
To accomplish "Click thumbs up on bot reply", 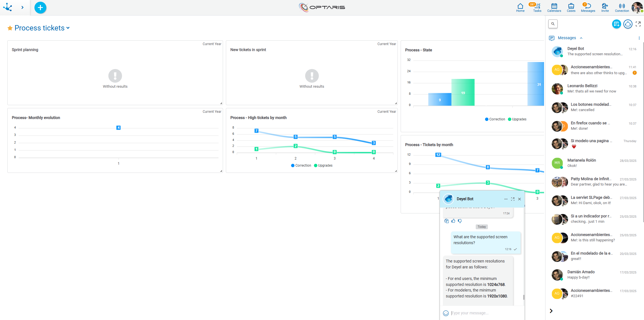I will [453, 221].
